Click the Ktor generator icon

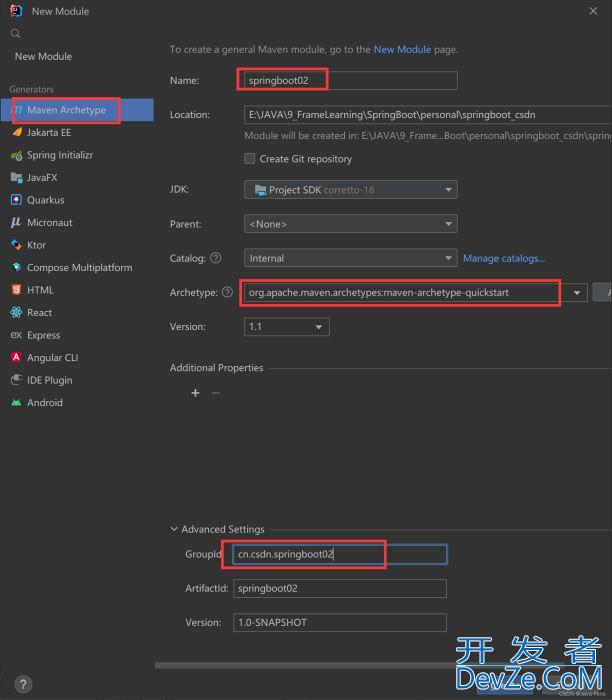17,245
